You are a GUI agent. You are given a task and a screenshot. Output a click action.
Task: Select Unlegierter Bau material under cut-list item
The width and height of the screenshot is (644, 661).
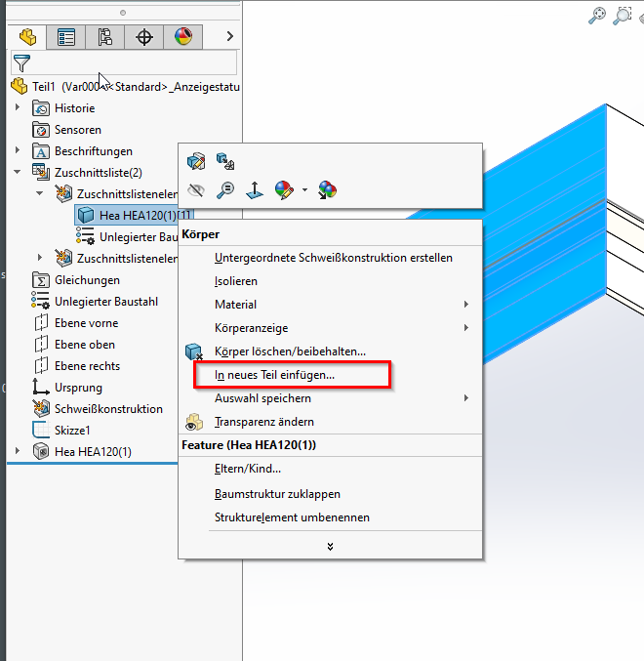coord(127,237)
